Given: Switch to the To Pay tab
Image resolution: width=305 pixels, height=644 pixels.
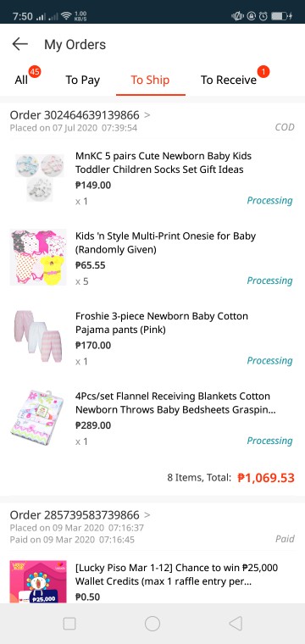Looking at the screenshot, I should point(82,80).
